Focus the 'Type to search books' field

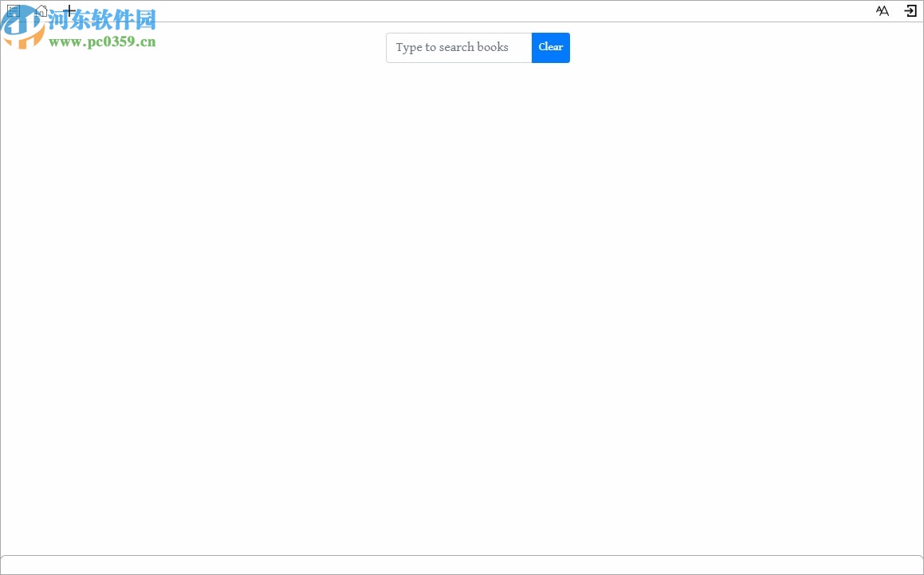pyautogui.click(x=459, y=47)
